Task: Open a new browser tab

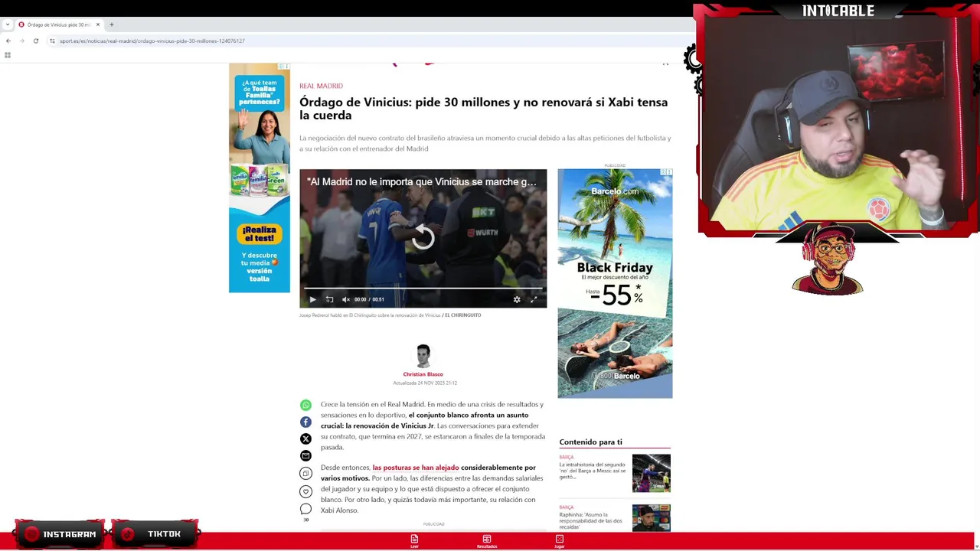Action: tap(112, 24)
